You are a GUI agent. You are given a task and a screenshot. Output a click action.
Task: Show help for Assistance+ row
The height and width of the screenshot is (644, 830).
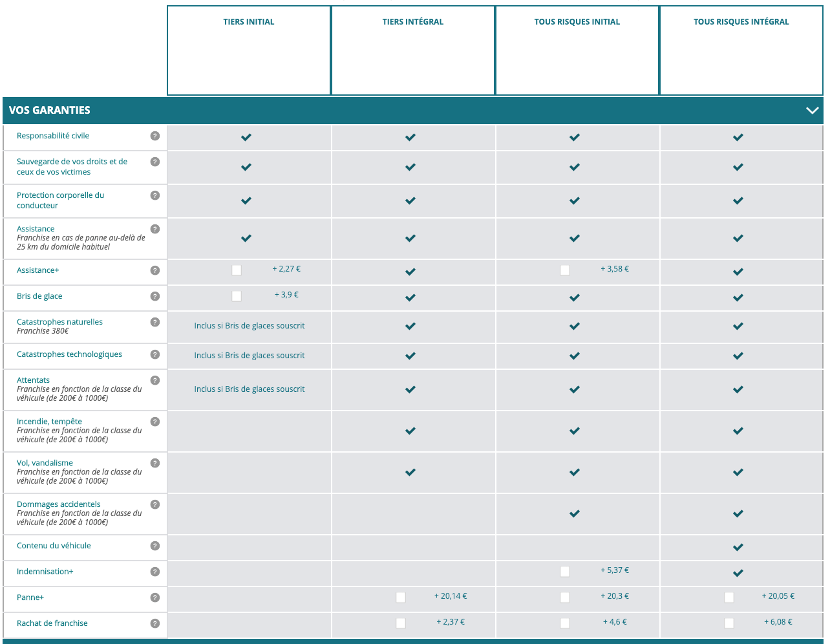[154, 270]
